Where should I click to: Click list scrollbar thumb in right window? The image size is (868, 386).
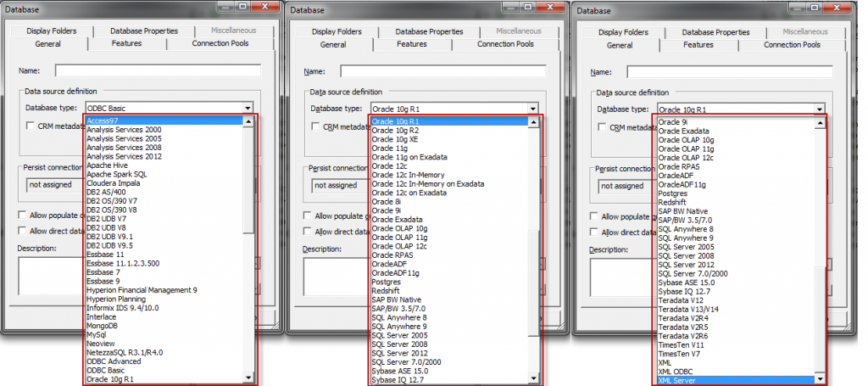coord(821,322)
